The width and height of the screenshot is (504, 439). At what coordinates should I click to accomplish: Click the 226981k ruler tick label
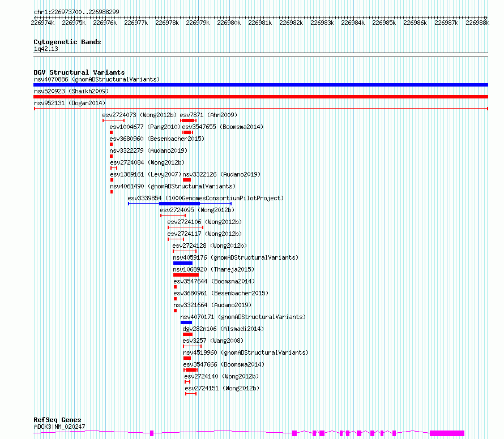click(260, 23)
